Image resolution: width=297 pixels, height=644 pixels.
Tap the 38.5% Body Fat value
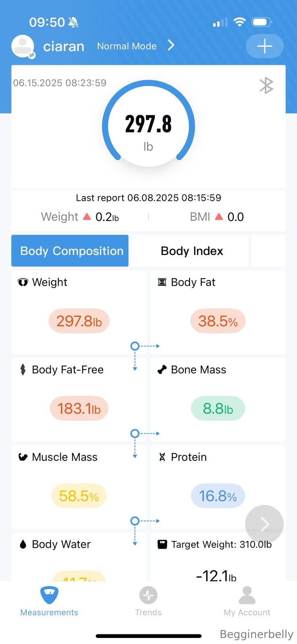(x=218, y=321)
